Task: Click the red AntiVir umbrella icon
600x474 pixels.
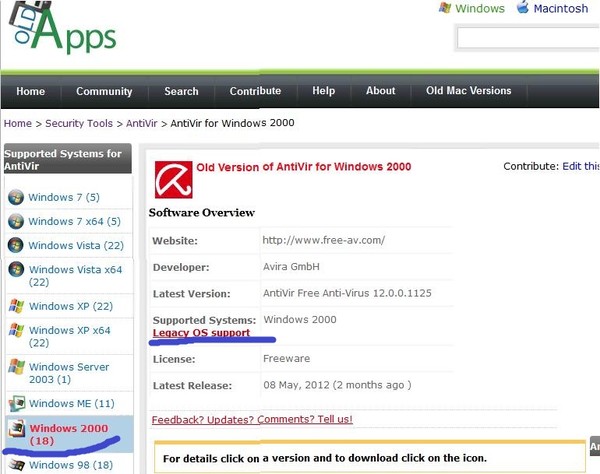Action: (173, 179)
